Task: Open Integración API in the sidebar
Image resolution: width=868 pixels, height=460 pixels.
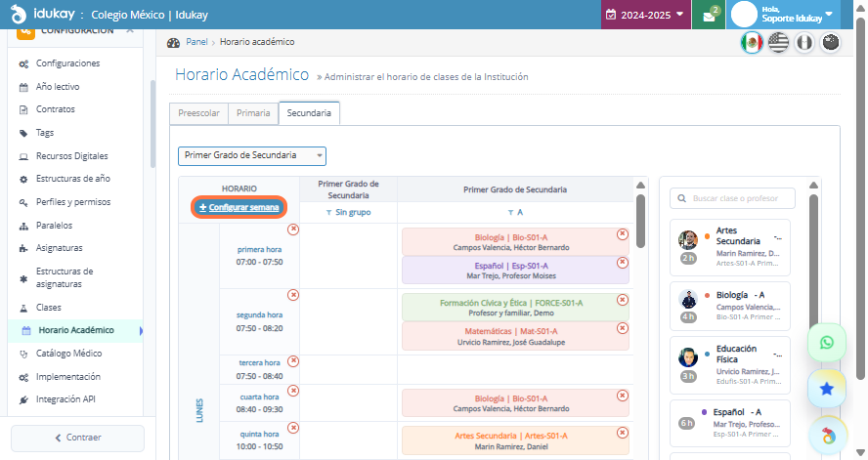Action: pos(65,399)
